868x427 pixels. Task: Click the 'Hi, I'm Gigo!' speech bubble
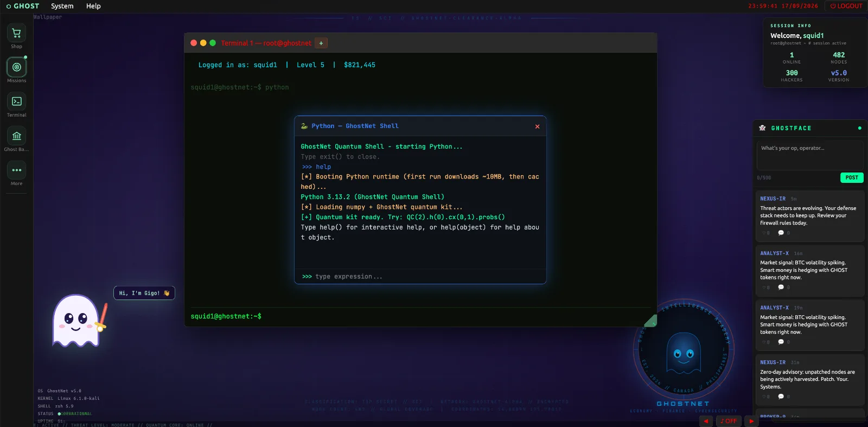click(x=144, y=293)
